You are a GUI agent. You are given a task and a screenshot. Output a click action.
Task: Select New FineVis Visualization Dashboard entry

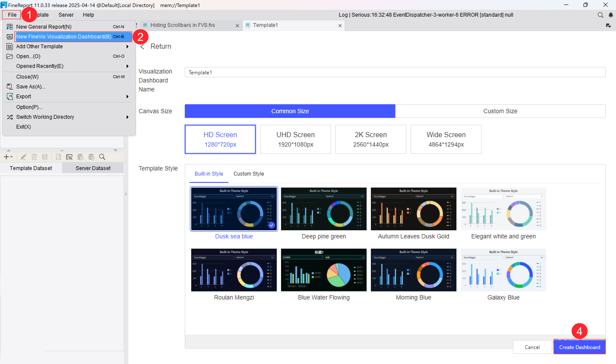coord(73,37)
